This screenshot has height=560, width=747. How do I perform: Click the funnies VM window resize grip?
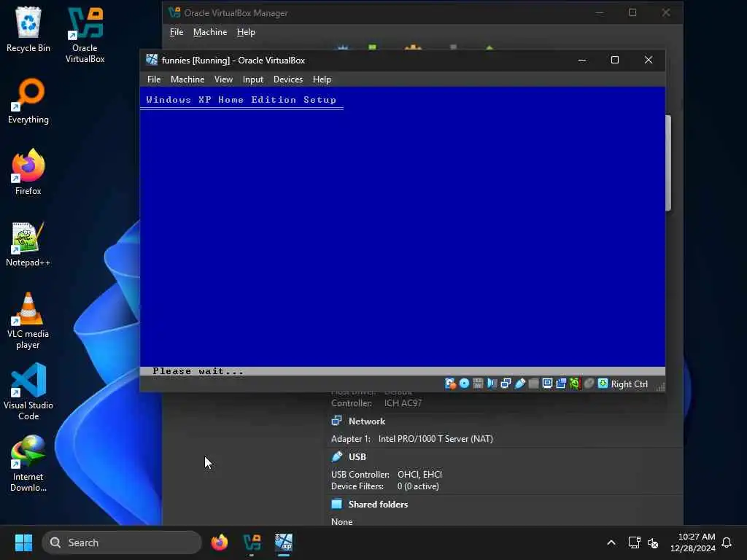(660, 386)
